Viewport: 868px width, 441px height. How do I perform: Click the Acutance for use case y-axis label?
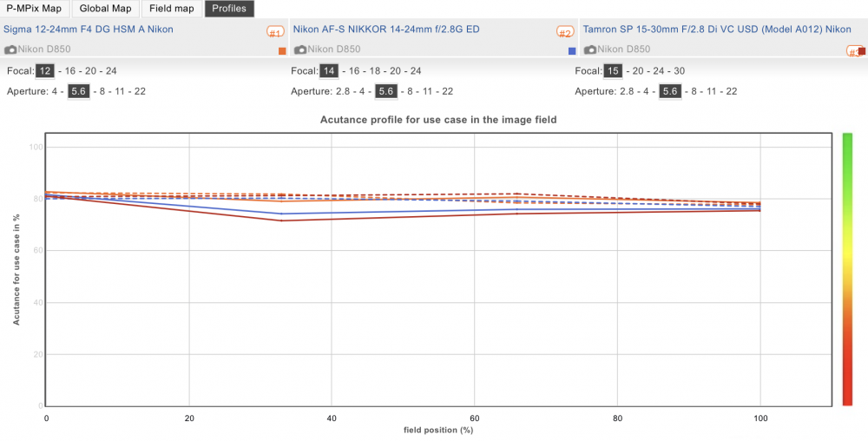16,270
